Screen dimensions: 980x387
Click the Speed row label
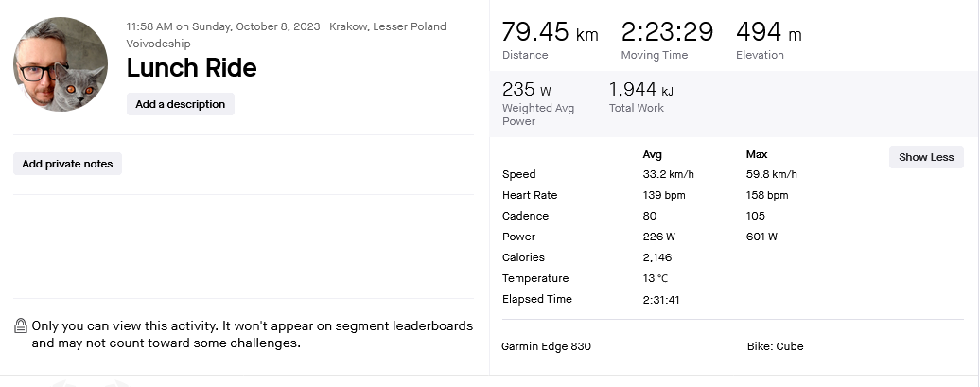coord(518,174)
